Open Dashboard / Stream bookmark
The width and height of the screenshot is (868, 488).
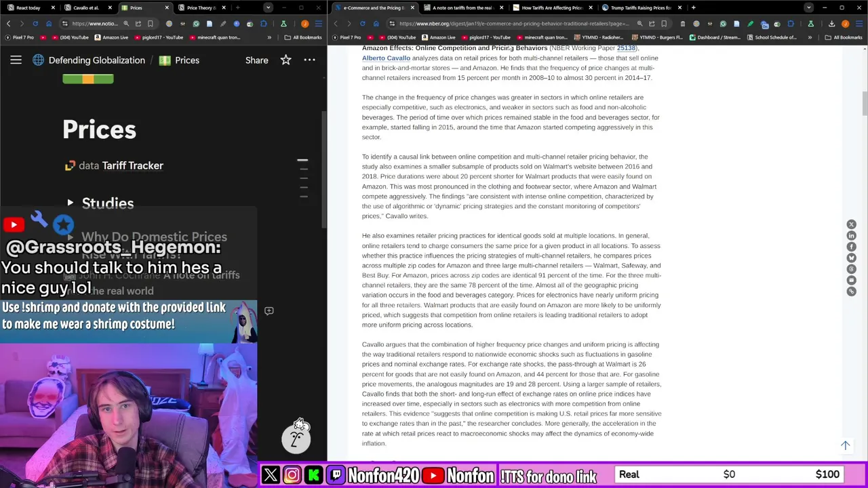pos(715,37)
